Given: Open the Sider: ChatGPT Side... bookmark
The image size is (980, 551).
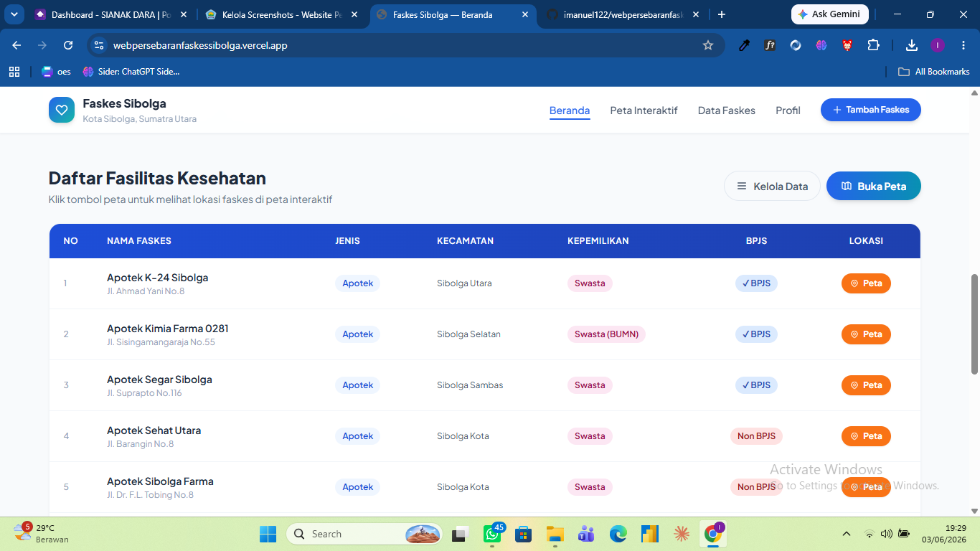Looking at the screenshot, I should (131, 72).
